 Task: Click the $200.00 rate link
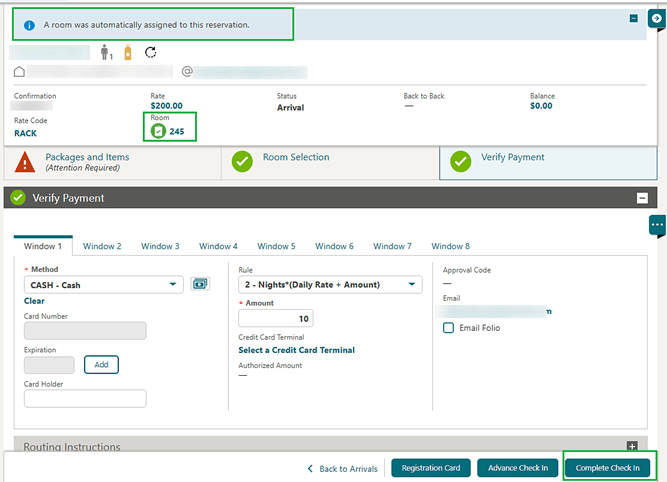[166, 106]
